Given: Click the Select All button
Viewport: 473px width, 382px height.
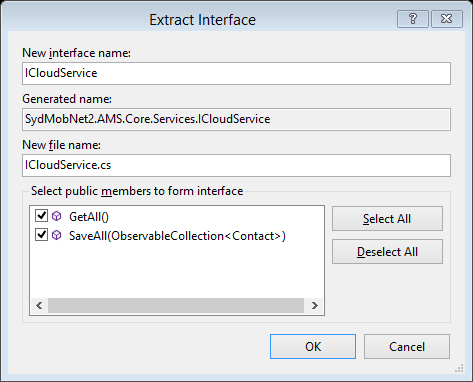Looking at the screenshot, I should (x=387, y=219).
